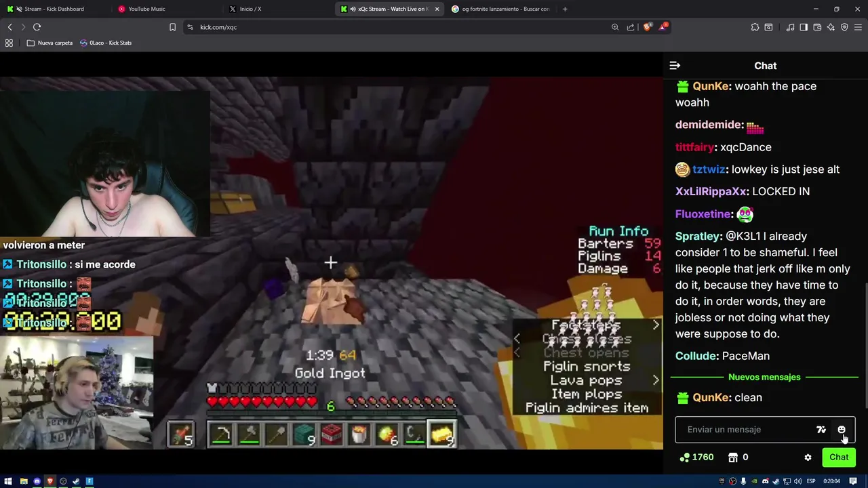The width and height of the screenshot is (868, 488).
Task: Open the browser extensions puzzle icon
Action: (x=755, y=27)
